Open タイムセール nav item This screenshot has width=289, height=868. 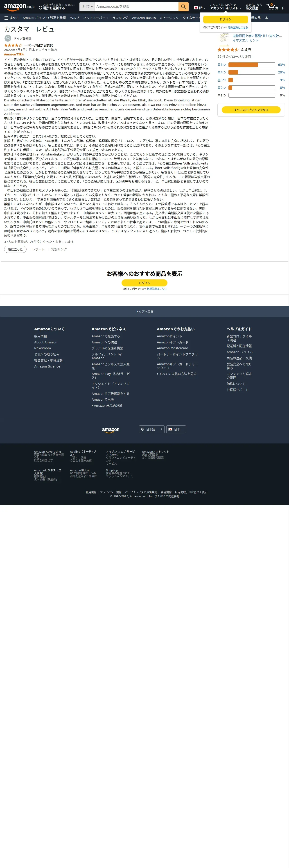[191, 18]
